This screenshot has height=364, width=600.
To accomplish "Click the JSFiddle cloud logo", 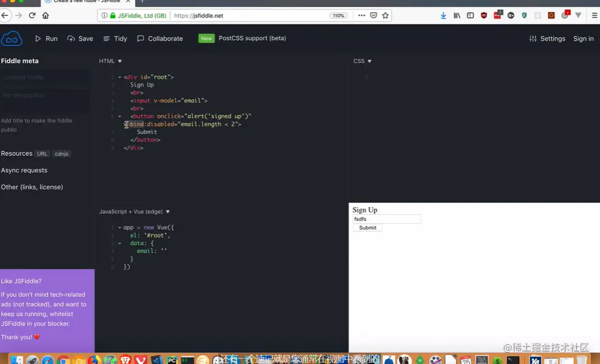I will click(11, 39).
